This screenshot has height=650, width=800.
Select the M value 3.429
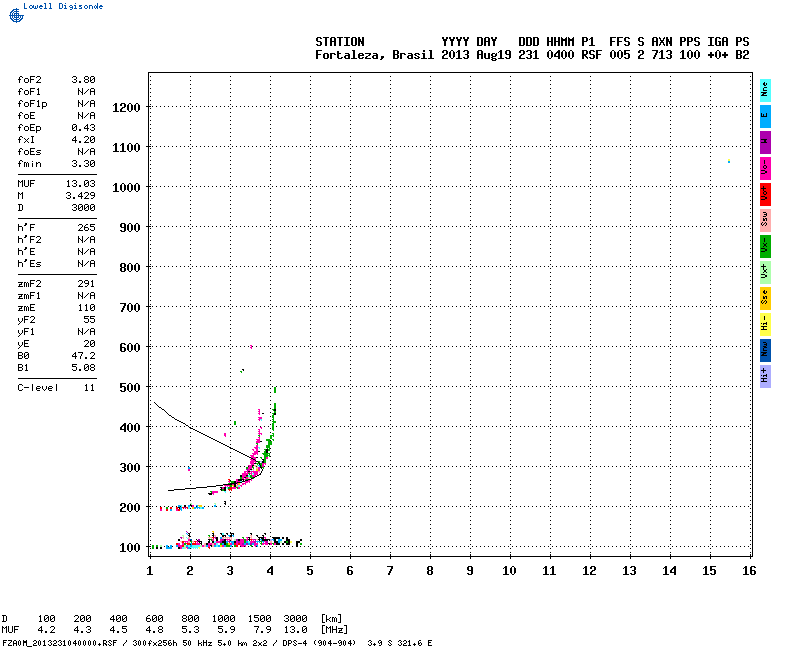click(x=81, y=196)
